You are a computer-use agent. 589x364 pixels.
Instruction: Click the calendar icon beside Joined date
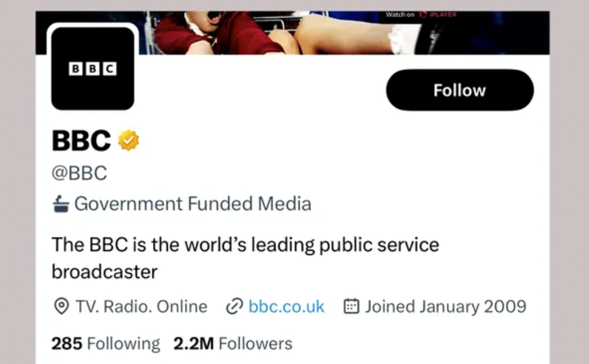pyautogui.click(x=351, y=307)
